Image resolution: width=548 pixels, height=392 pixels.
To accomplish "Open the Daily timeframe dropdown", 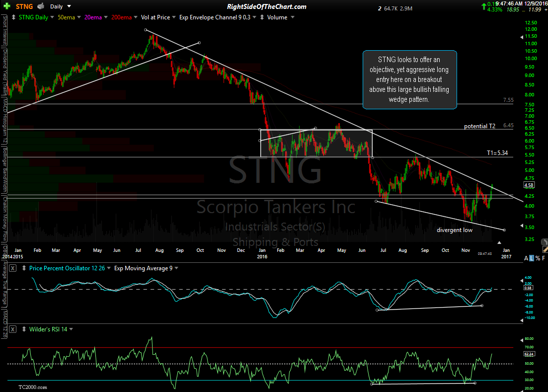I will pos(69,6).
